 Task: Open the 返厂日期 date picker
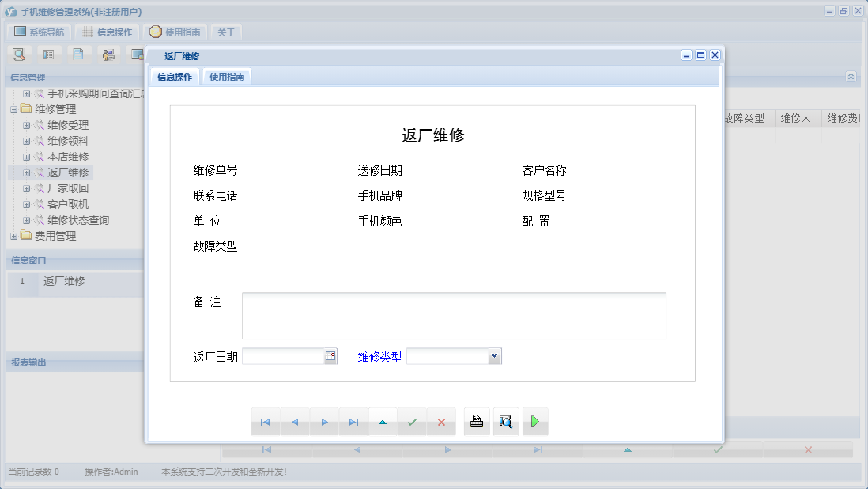[331, 356]
